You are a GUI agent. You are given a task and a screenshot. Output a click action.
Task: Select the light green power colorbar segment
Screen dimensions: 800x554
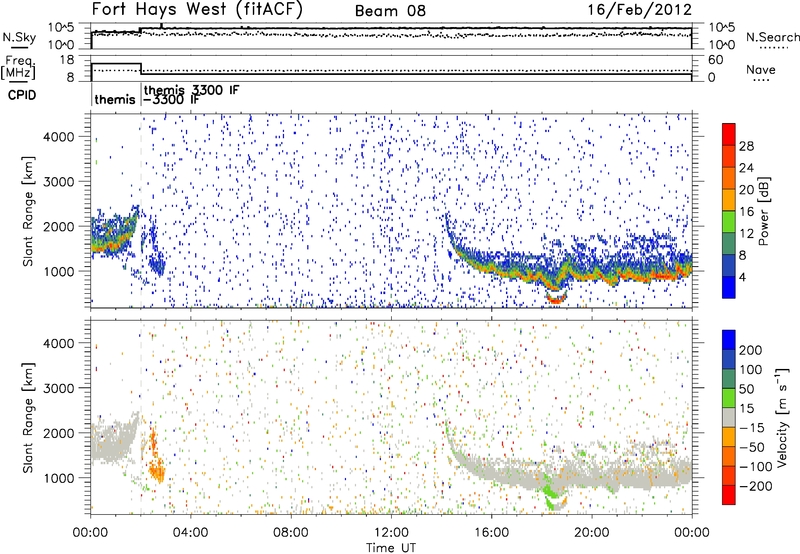[x=729, y=222]
